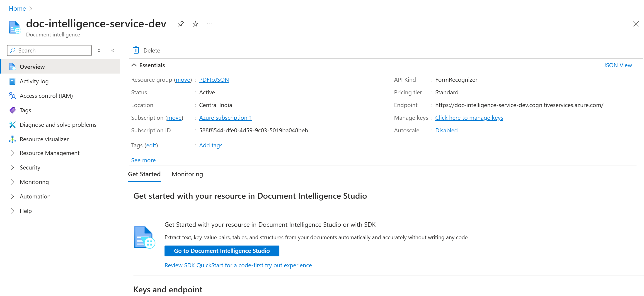
Task: Switch to the Monitoring tab
Action: pos(187,174)
